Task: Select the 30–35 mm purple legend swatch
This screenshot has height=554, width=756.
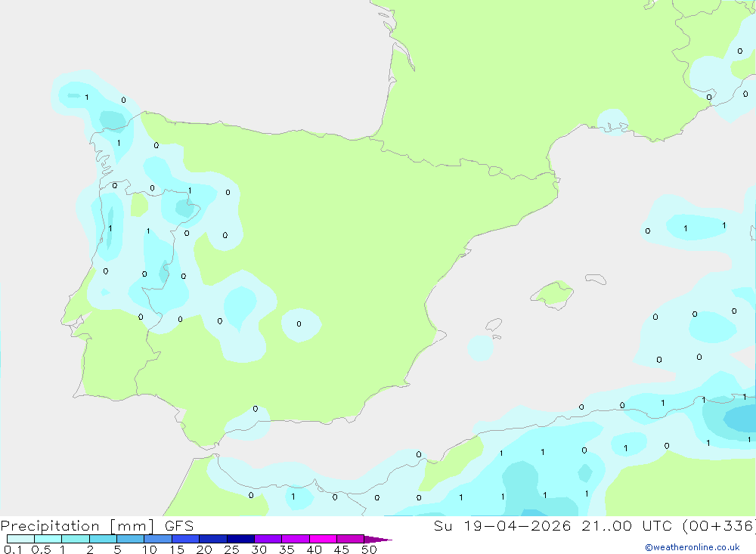Action: click(x=268, y=539)
